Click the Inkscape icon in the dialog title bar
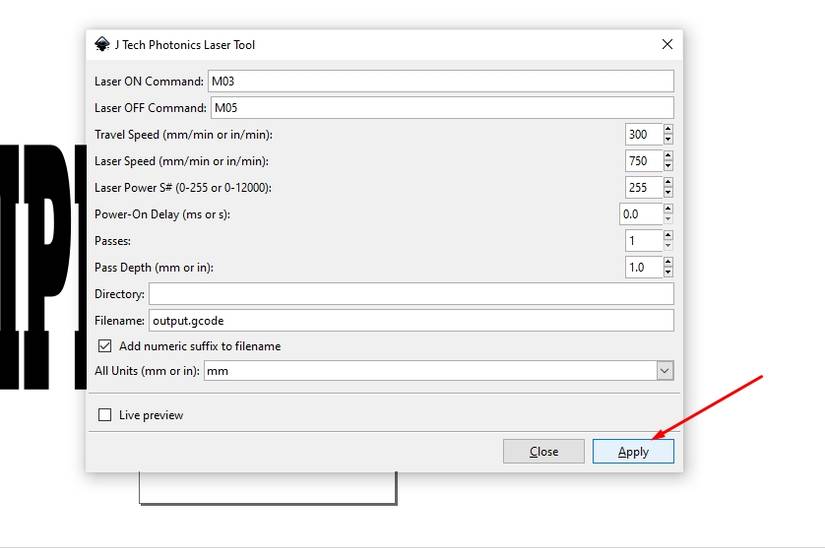The width and height of the screenshot is (825, 548). (102, 44)
